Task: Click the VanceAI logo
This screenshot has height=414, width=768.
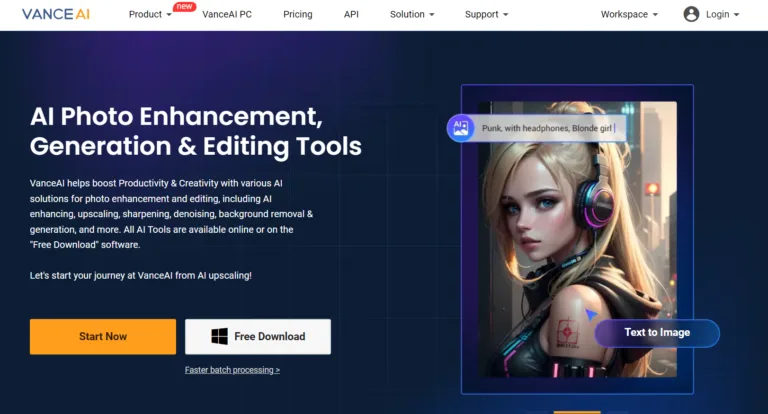Action: 56,14
